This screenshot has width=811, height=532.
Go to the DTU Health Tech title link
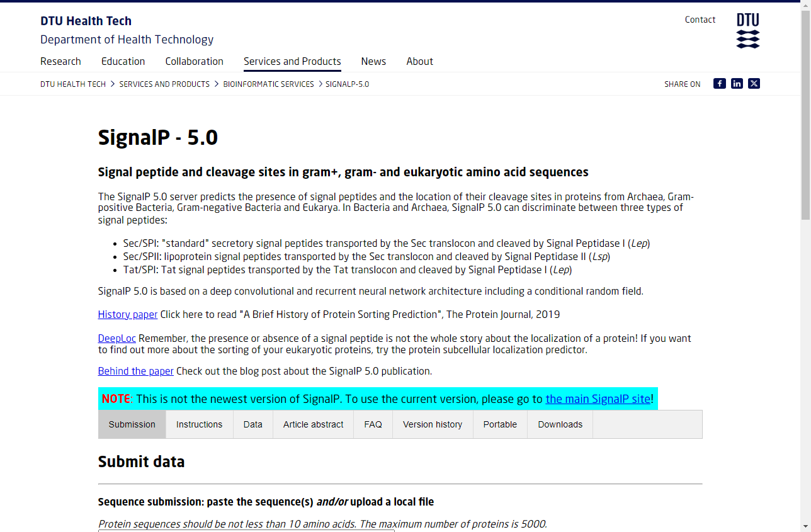[x=86, y=21]
